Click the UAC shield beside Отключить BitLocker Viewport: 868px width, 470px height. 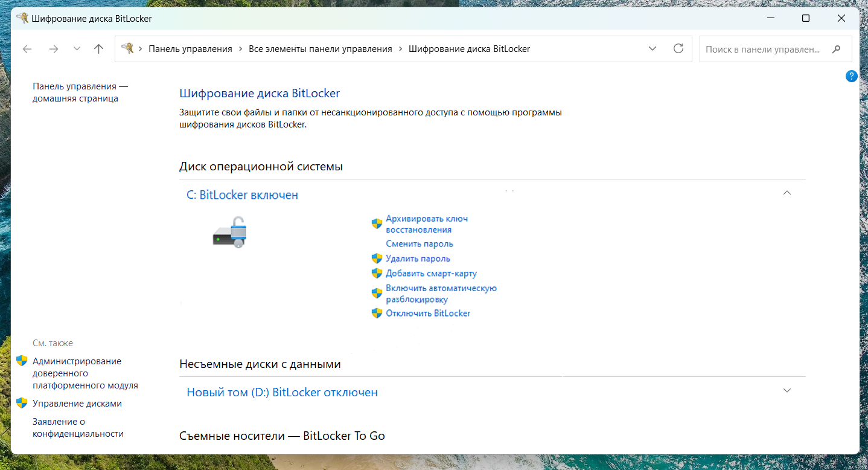point(376,313)
